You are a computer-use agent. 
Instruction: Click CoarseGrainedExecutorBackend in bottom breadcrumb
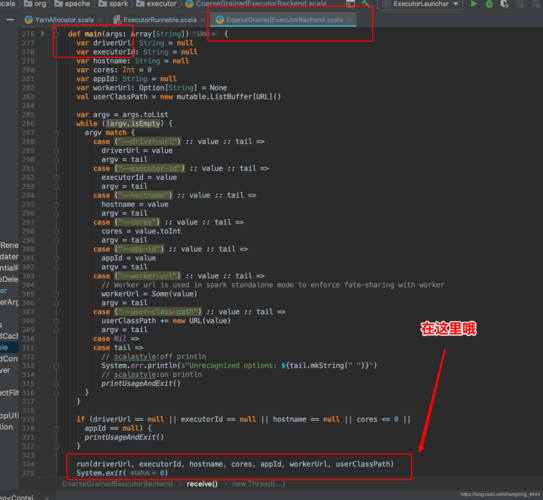(x=117, y=484)
